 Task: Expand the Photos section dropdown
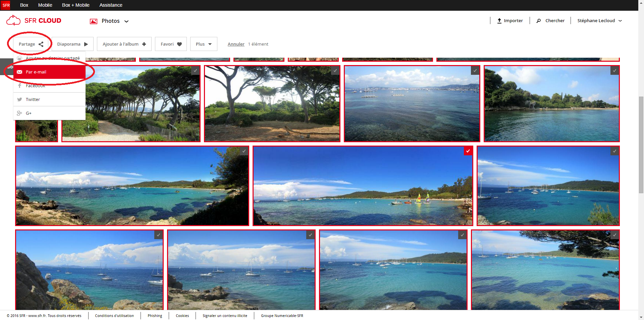pyautogui.click(x=126, y=21)
